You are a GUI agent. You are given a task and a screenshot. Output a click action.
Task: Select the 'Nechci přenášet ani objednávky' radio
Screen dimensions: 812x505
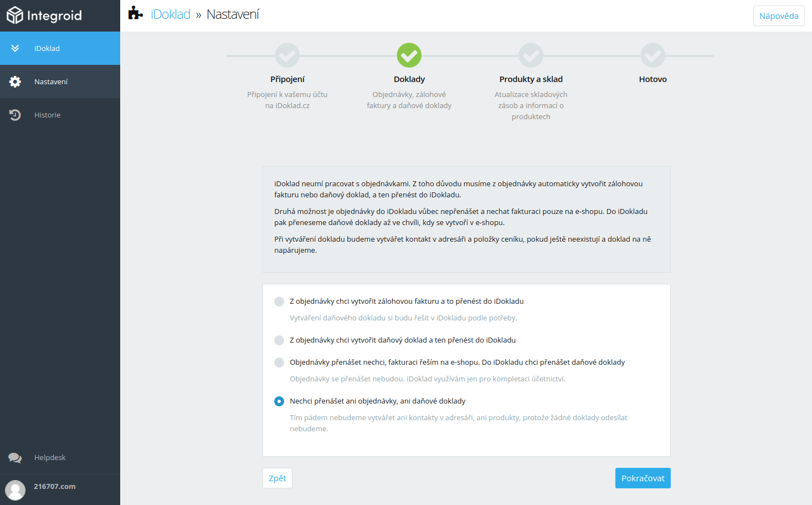tap(279, 401)
